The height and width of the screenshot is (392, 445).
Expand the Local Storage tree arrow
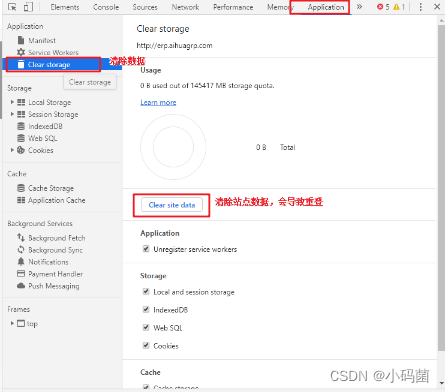pos(12,102)
